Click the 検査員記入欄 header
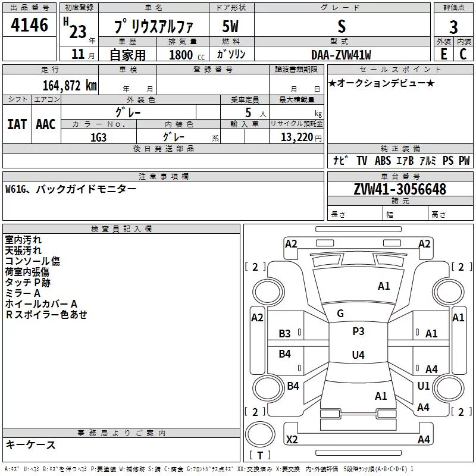This screenshot has height=476, width=476. 121,229
